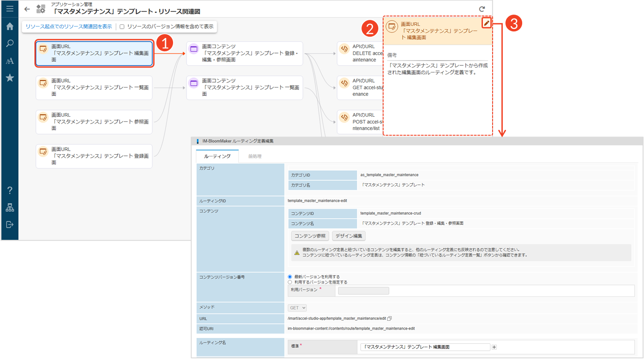Open search from the sidebar magnifier icon
The image size is (644, 360).
(x=10, y=43)
